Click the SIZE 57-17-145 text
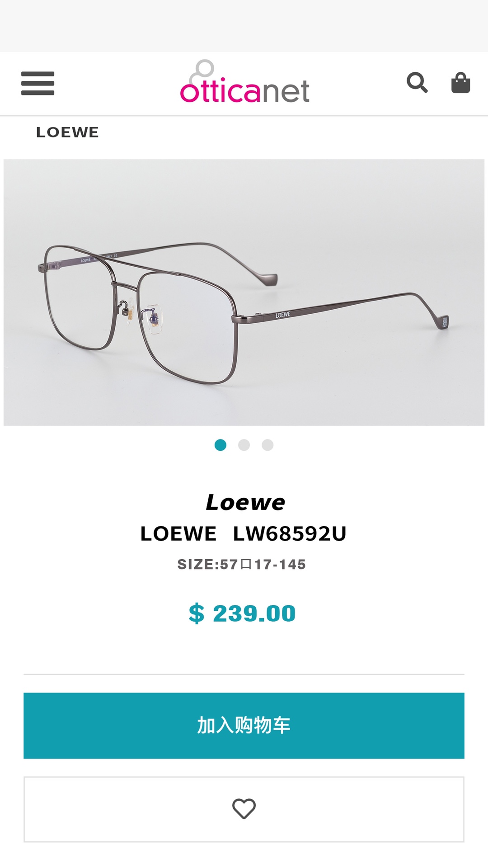Screen dimensions: 488x868 [x=242, y=564]
